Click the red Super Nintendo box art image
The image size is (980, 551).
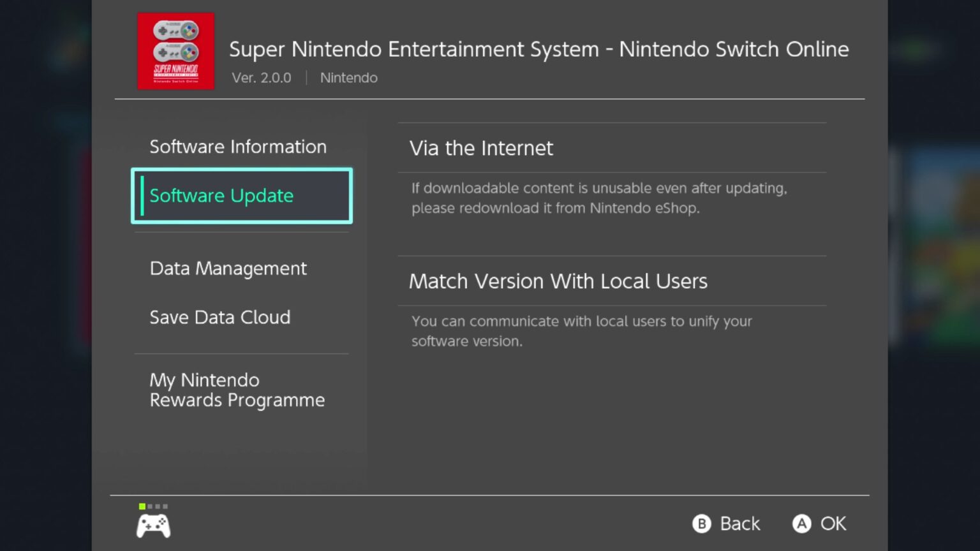tap(175, 51)
